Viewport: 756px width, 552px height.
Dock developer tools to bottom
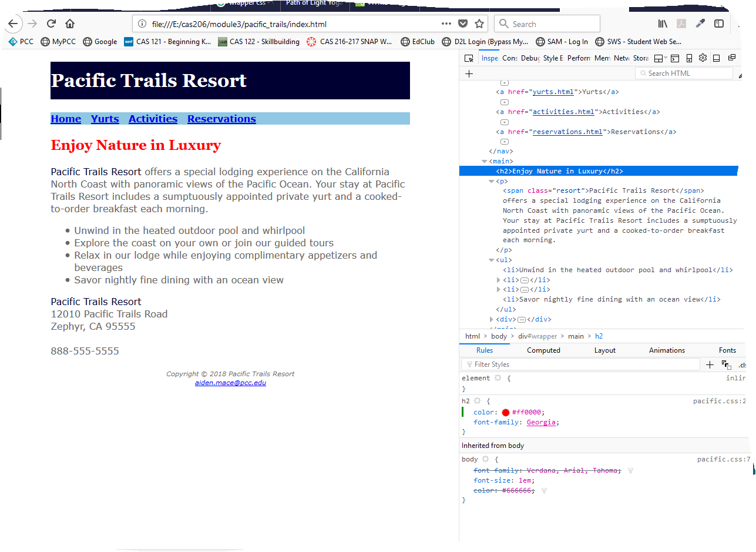click(x=717, y=58)
